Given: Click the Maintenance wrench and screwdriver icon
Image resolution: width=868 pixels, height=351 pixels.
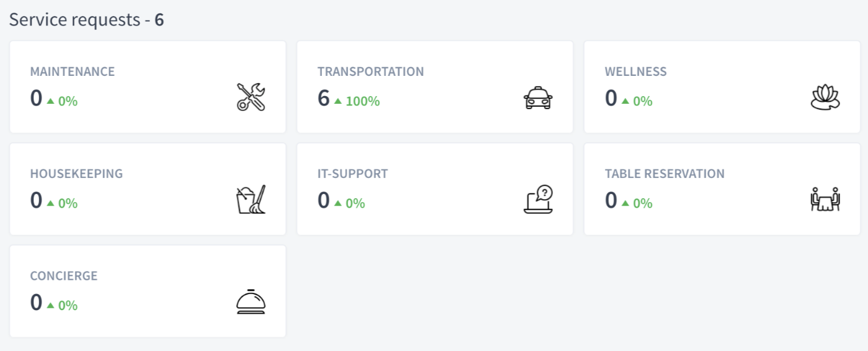Looking at the screenshot, I should point(251,97).
